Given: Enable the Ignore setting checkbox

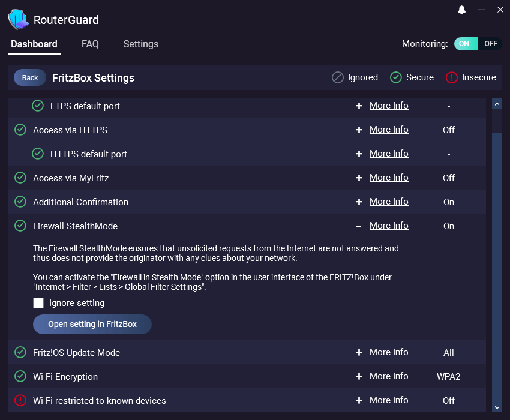Looking at the screenshot, I should (38, 303).
